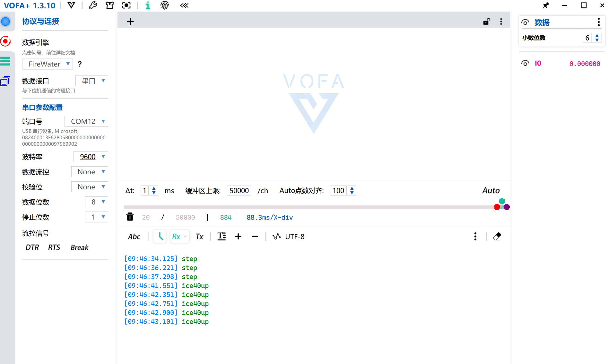Open the 停止位数 1 dropdown

pos(97,217)
